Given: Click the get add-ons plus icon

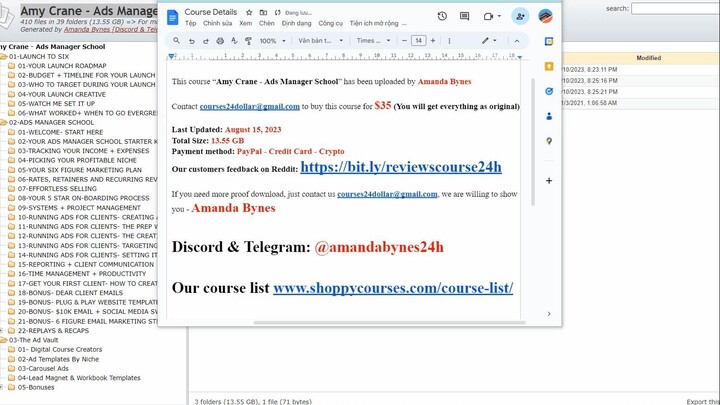Looking at the screenshot, I should coord(549,181).
